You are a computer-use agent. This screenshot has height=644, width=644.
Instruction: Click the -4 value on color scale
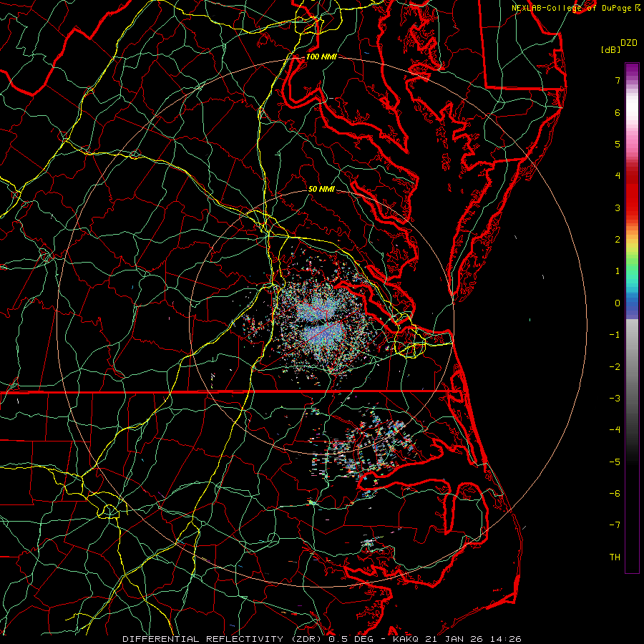click(615, 430)
